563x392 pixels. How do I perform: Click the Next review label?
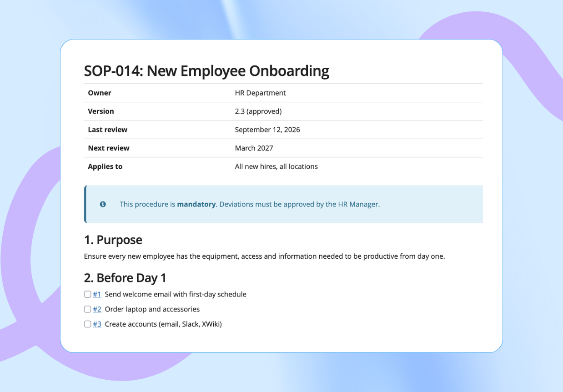pyautogui.click(x=109, y=148)
